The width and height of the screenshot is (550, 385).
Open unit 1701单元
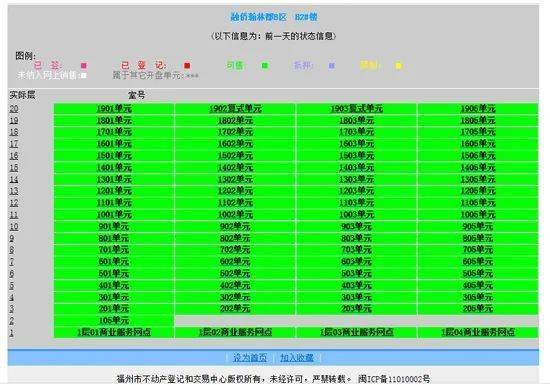(x=114, y=132)
